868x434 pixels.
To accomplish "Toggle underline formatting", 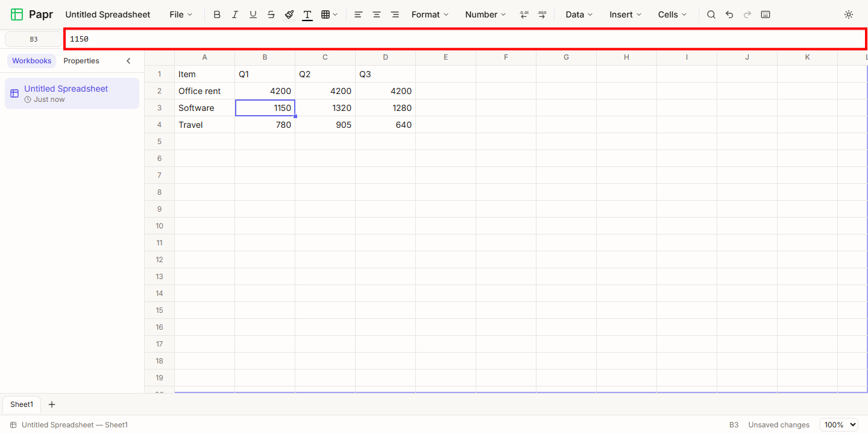I will tap(253, 14).
